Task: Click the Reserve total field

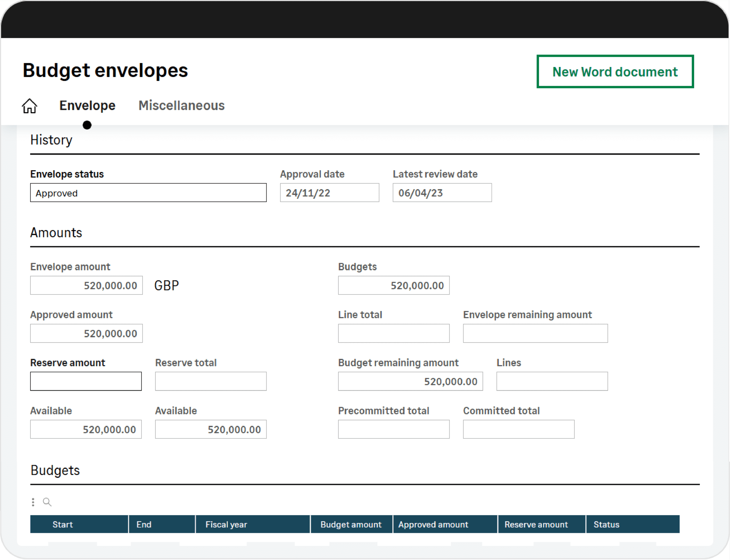Action: point(210,381)
